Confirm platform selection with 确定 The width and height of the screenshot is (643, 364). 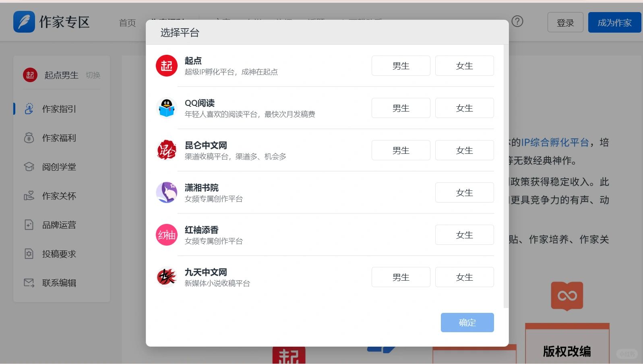[x=467, y=323]
